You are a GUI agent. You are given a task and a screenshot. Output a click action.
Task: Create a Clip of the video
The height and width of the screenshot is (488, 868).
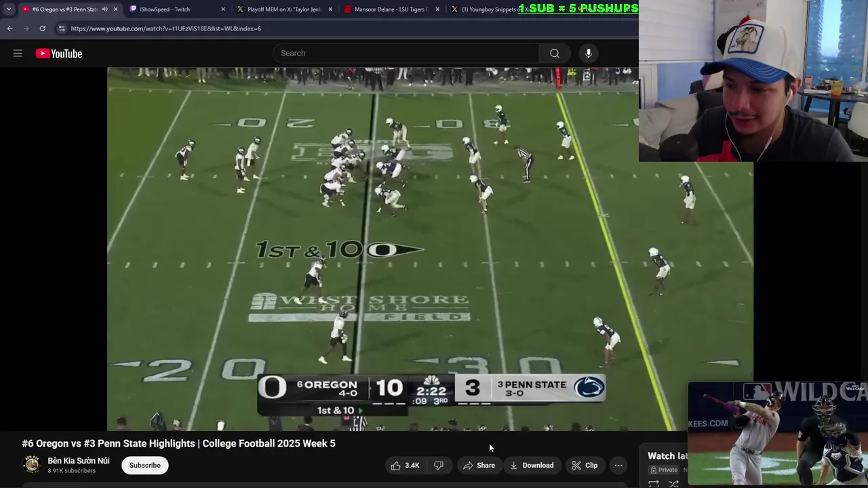click(x=585, y=466)
